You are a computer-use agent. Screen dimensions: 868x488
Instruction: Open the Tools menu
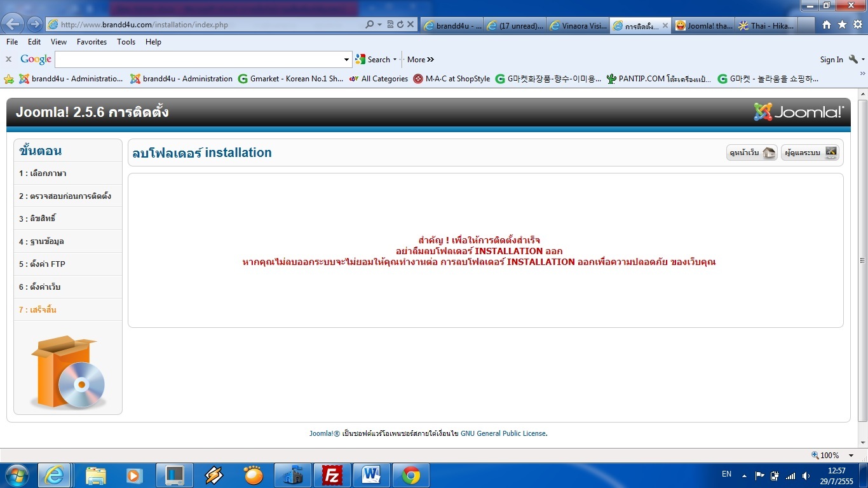[126, 42]
